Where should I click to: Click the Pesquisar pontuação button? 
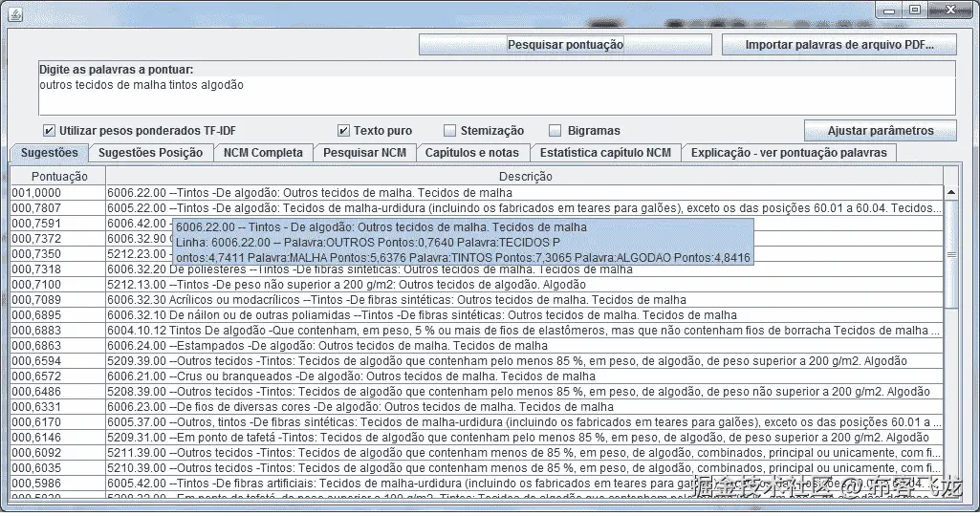pos(565,44)
